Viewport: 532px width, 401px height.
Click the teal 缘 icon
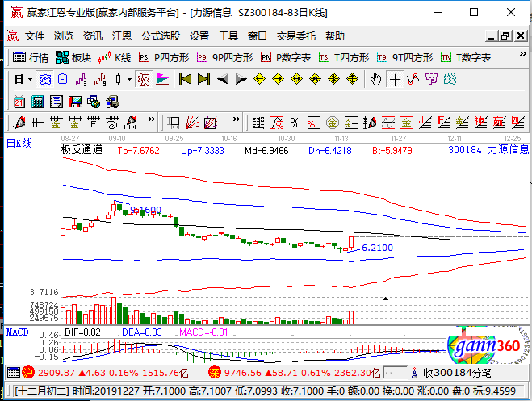click(x=450, y=79)
